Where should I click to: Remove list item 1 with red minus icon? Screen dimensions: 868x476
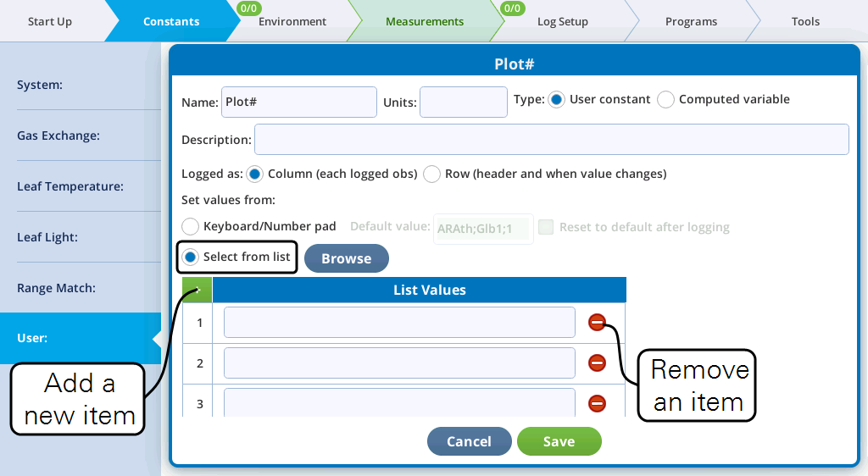(597, 323)
